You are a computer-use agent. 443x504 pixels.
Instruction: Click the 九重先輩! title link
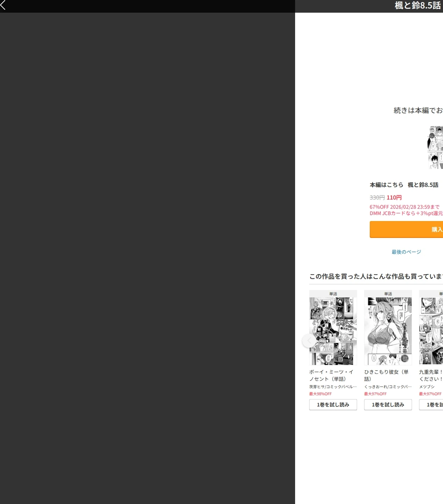pos(431,375)
